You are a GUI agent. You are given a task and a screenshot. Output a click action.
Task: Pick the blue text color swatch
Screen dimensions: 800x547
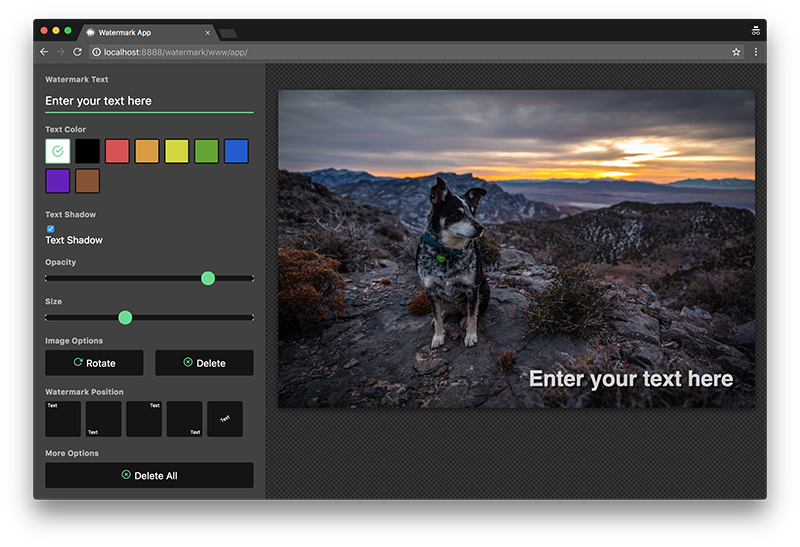click(236, 151)
